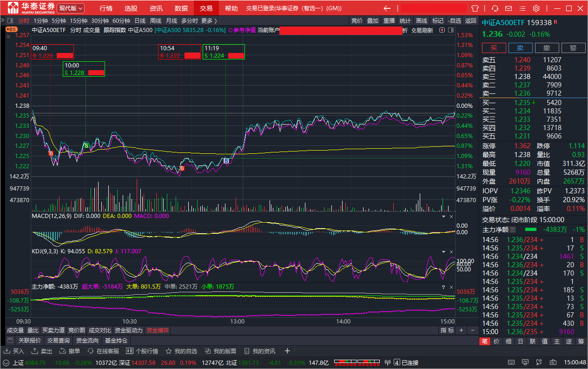Click the headset customer service icon
588x369 pixels.
[x=495, y=8]
